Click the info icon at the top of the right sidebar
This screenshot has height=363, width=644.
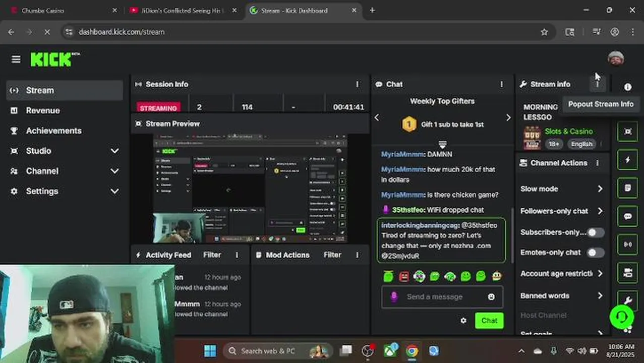(x=627, y=87)
